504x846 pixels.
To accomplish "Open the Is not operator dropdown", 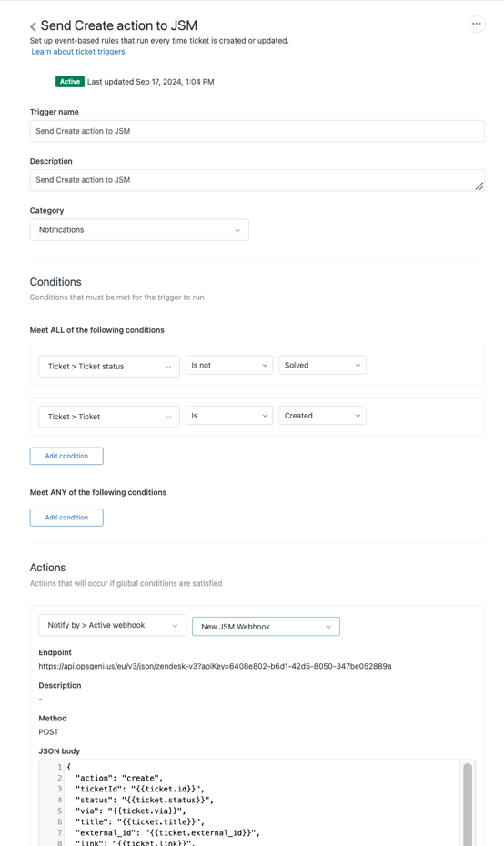I will coord(229,366).
